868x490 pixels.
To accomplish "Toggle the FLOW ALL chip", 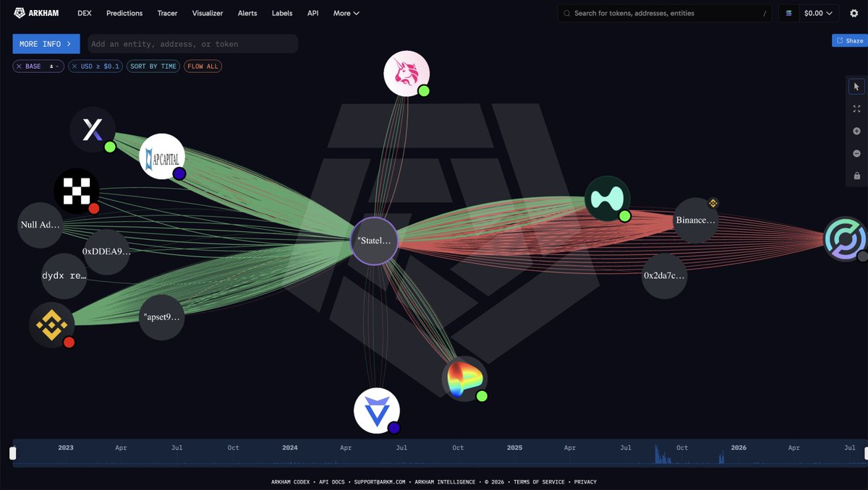I will pos(203,66).
